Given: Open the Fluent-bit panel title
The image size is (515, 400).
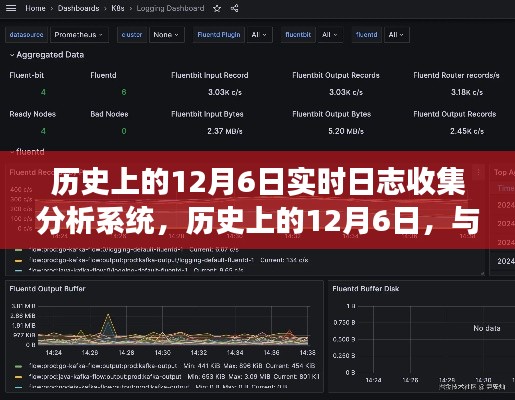Looking at the screenshot, I should (x=27, y=75).
